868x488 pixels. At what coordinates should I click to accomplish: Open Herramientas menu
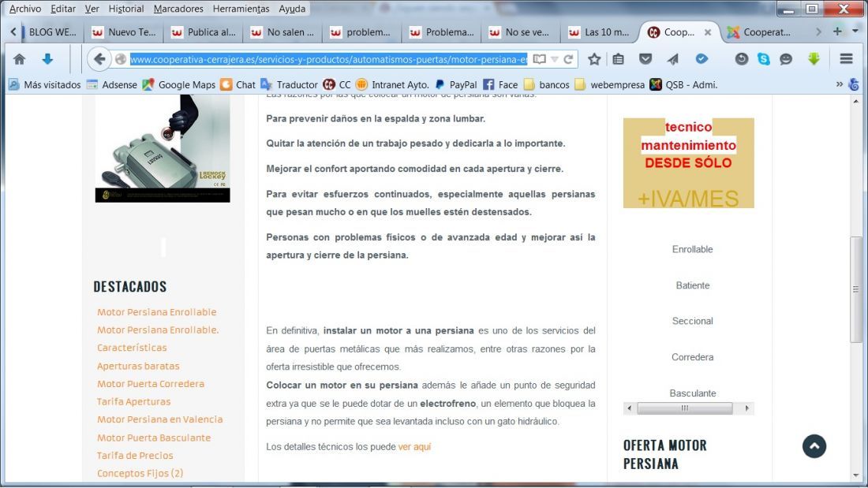point(241,9)
